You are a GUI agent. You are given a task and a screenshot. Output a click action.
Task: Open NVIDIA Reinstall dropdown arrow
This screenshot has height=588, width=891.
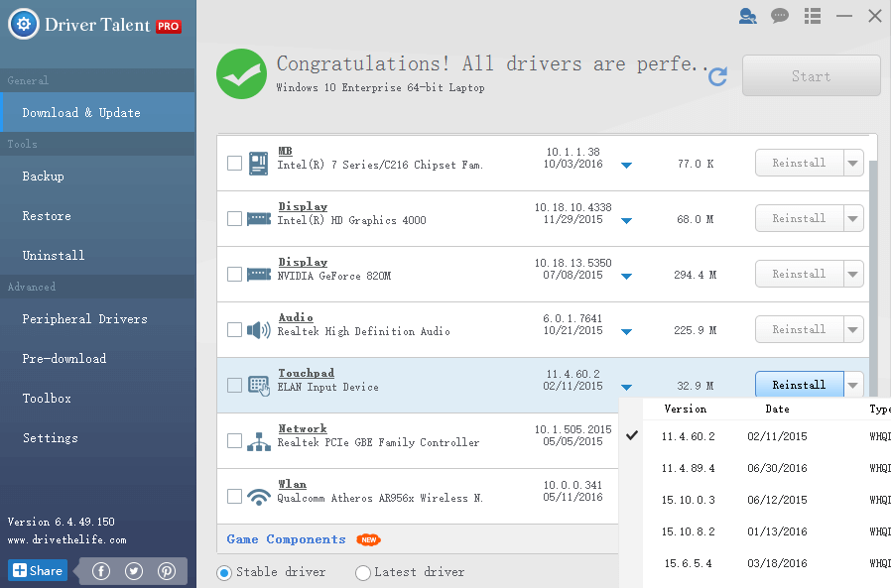pos(853,275)
